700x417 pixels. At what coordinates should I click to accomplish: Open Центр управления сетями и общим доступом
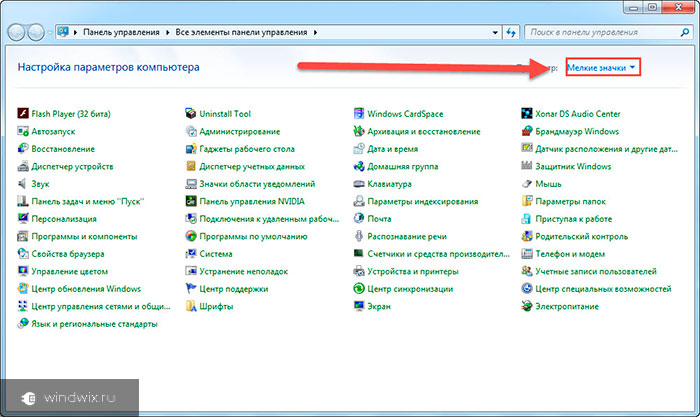tap(101, 306)
